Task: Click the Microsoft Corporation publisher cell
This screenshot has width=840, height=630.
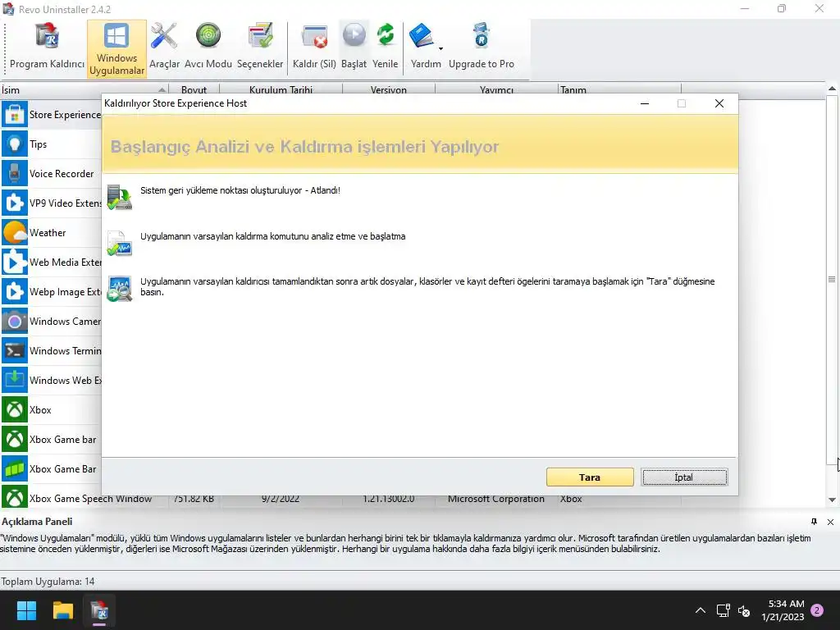Action: (496, 499)
